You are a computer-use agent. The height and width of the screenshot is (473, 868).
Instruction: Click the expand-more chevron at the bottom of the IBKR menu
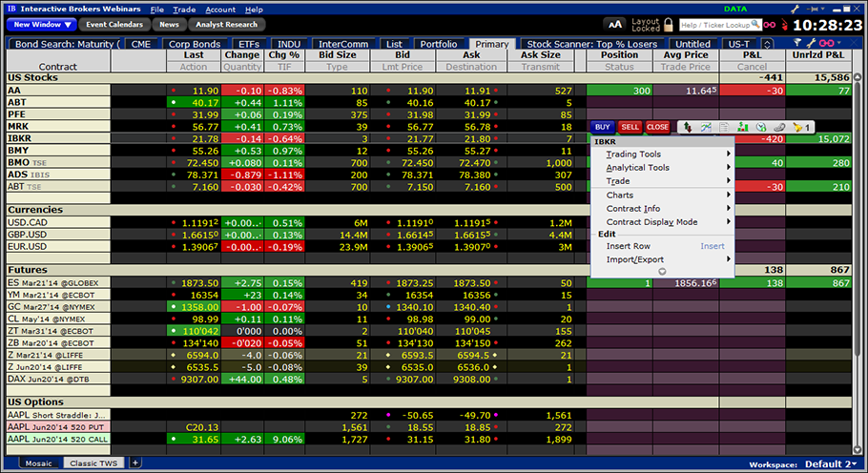coord(662,272)
